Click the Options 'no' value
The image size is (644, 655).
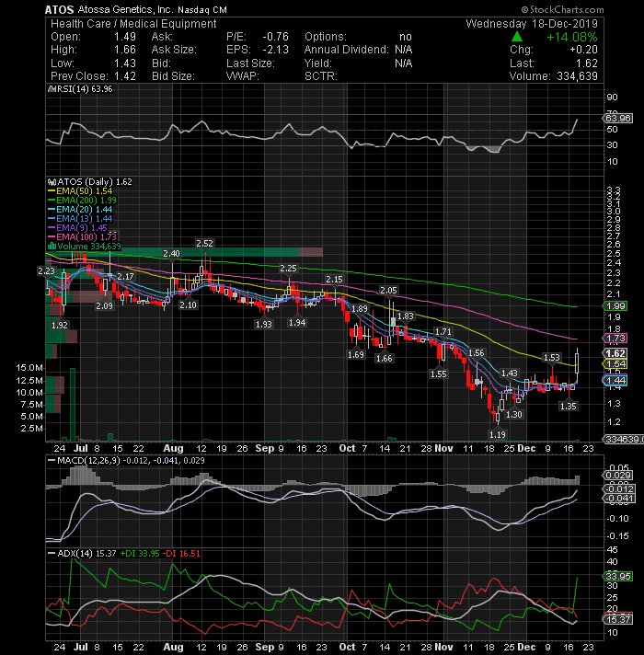405,37
